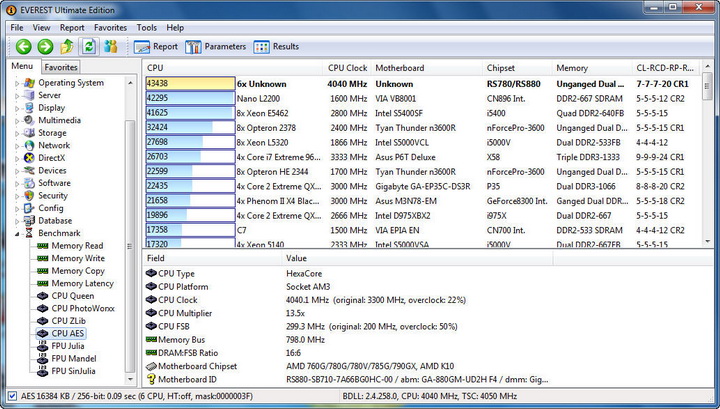Select the Memory Write benchmark
The width and height of the screenshot is (720, 409).
coord(78,258)
